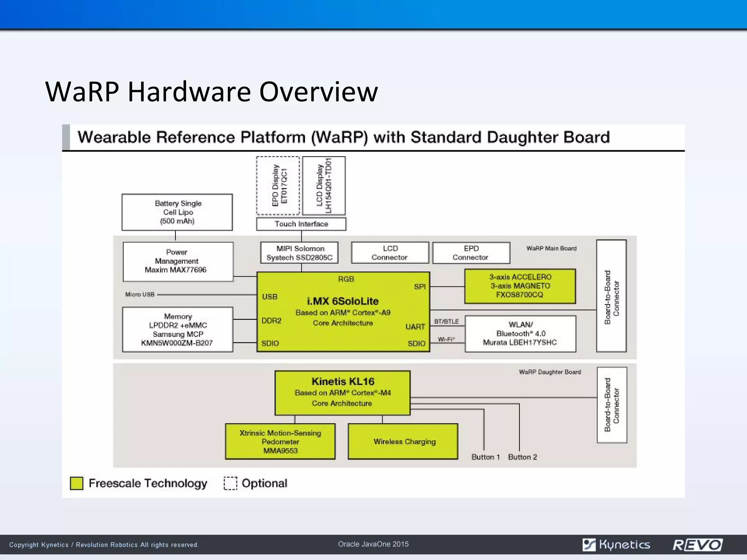Screen dimensions: 747x560
Task: Click the 'i.MX 6SoloLite' processor title
Action: [x=343, y=301]
